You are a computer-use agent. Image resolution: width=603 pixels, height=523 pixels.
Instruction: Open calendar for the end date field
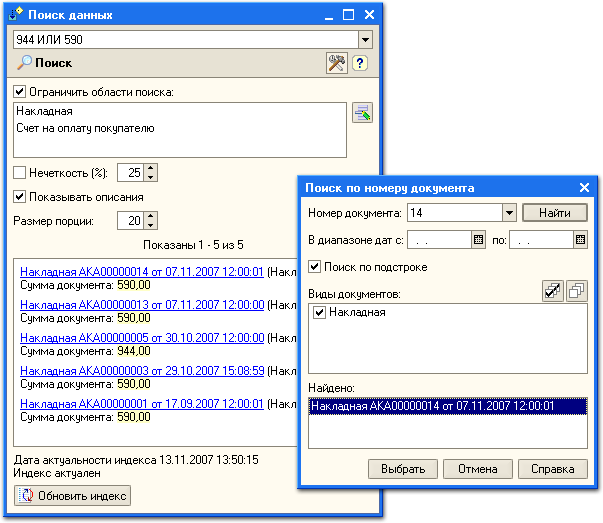tap(579, 240)
